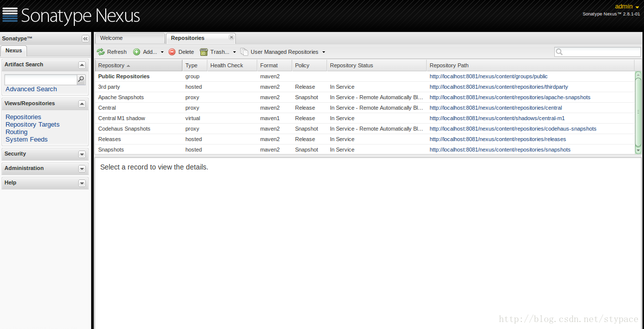Select the 3rd party repository row
The width and height of the screenshot is (644, 329).
(x=365, y=87)
